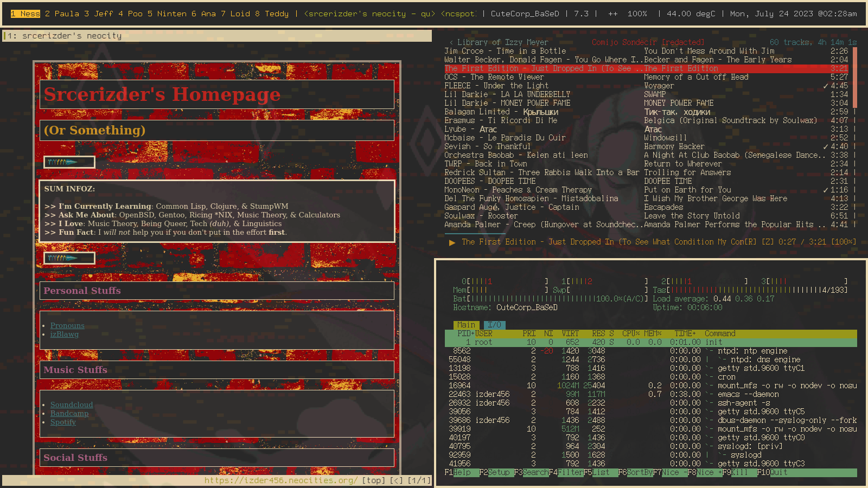Viewport: 868px width, 488px height.
Task: Open the Soundcloud link
Action: click(x=72, y=404)
